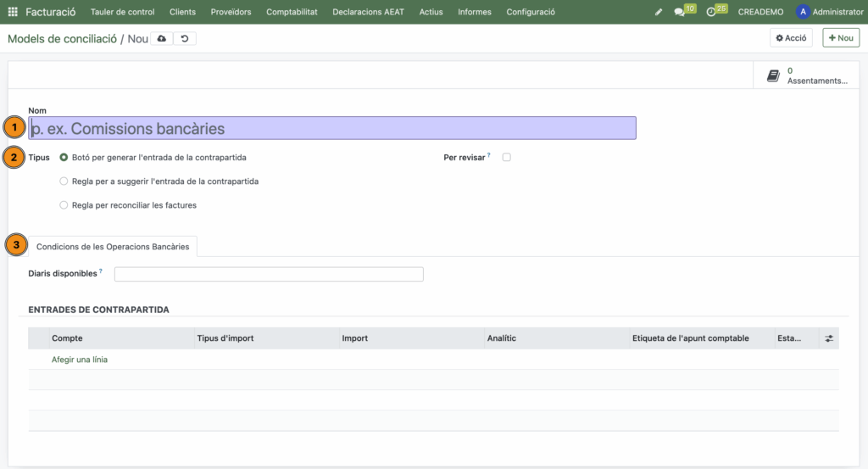
Task: Select 'Botó per generar l'entrada de la contrapartida'
Action: 64,158
